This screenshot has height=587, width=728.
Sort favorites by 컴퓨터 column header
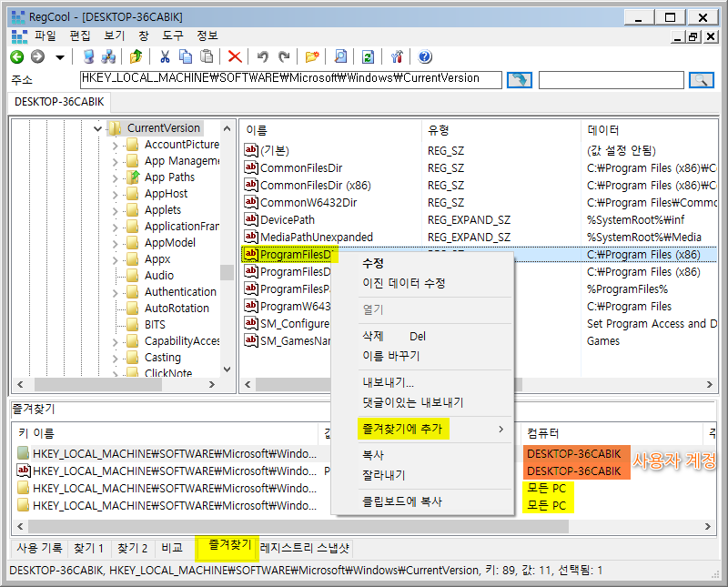(612, 433)
